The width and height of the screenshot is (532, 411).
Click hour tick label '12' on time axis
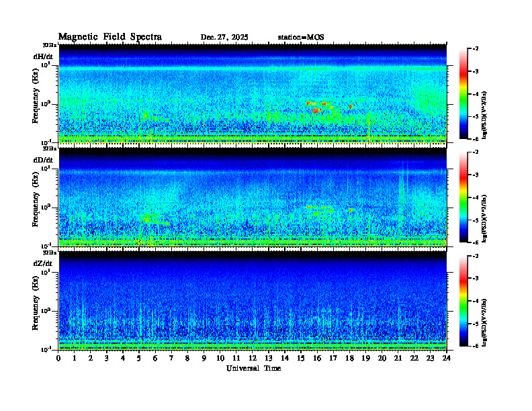click(x=253, y=359)
